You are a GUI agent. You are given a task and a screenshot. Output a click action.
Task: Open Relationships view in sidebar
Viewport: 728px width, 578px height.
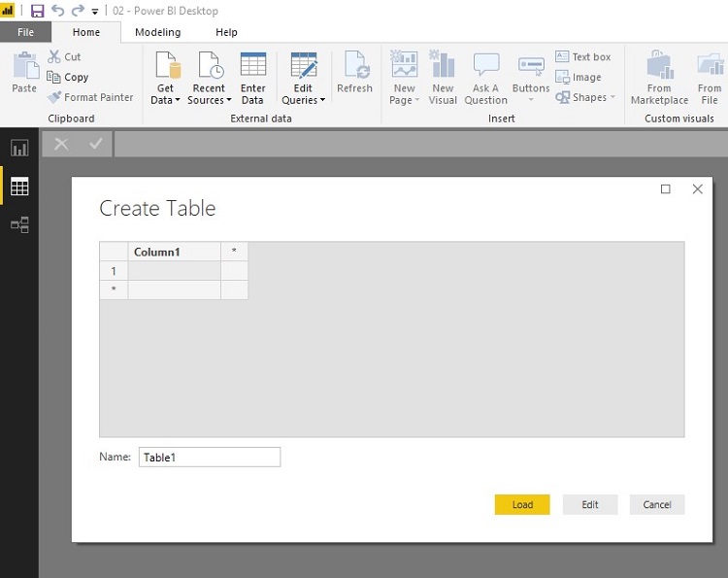click(19, 224)
